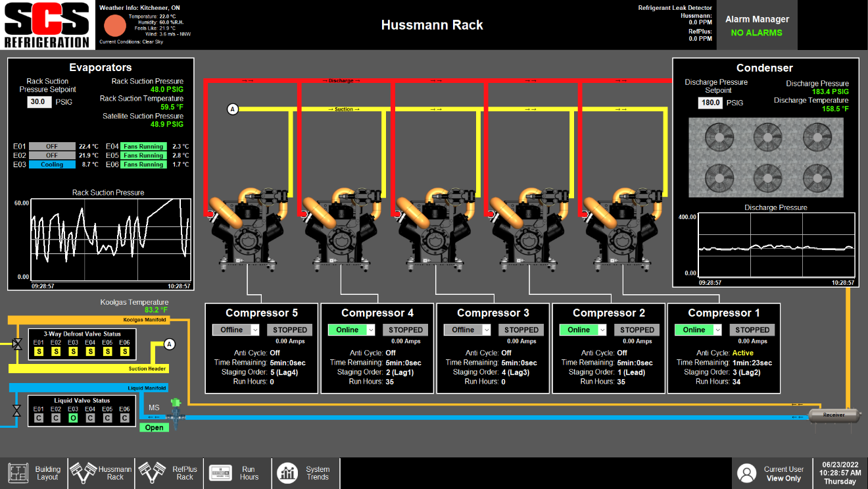Open the Run Hours page
The width and height of the screenshot is (868, 489).
pos(237,473)
